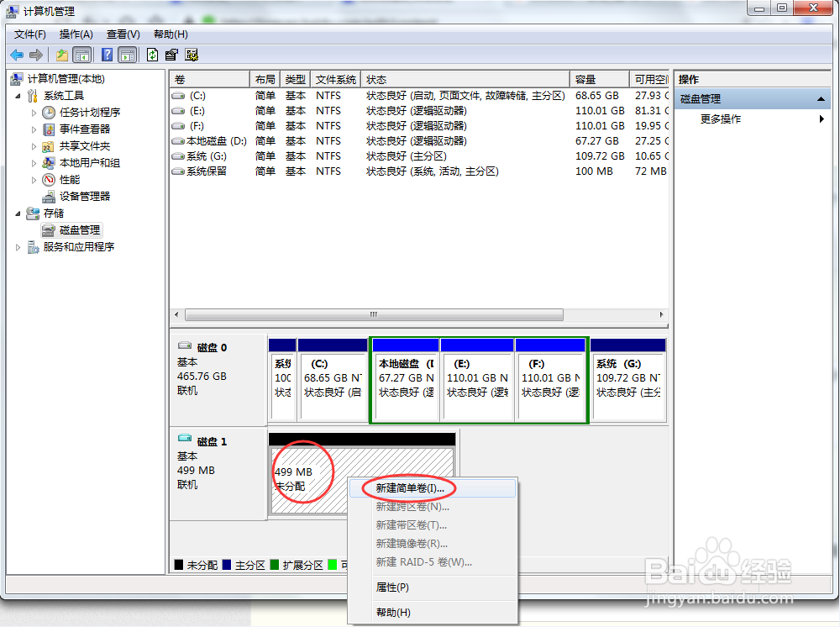
Task: Sort by the 卷 column header
Action: tap(209, 79)
